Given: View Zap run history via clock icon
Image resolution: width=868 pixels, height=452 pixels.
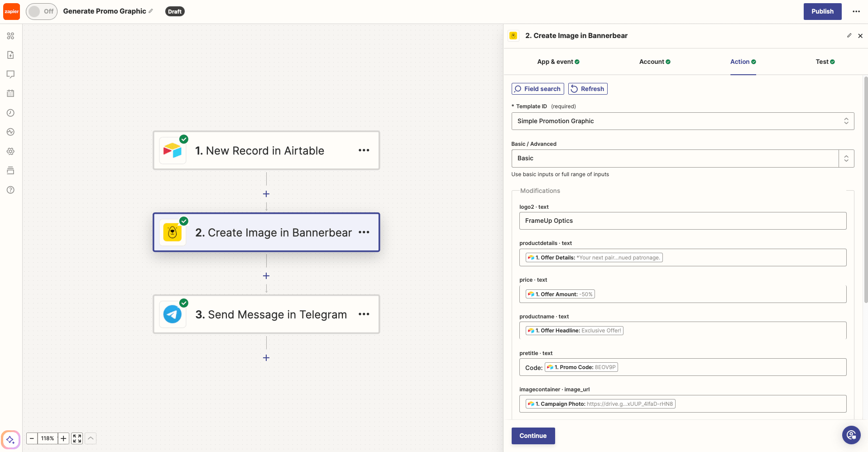Looking at the screenshot, I should pyautogui.click(x=10, y=113).
